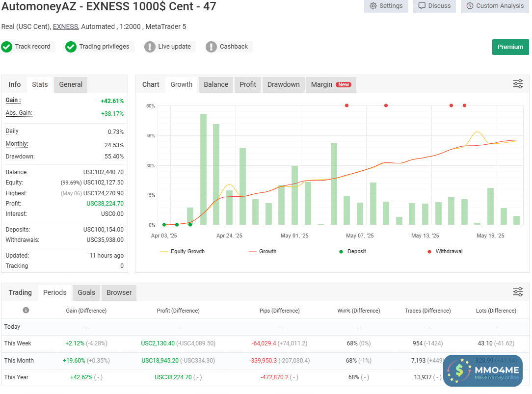Click the This Week row label

[18, 343]
